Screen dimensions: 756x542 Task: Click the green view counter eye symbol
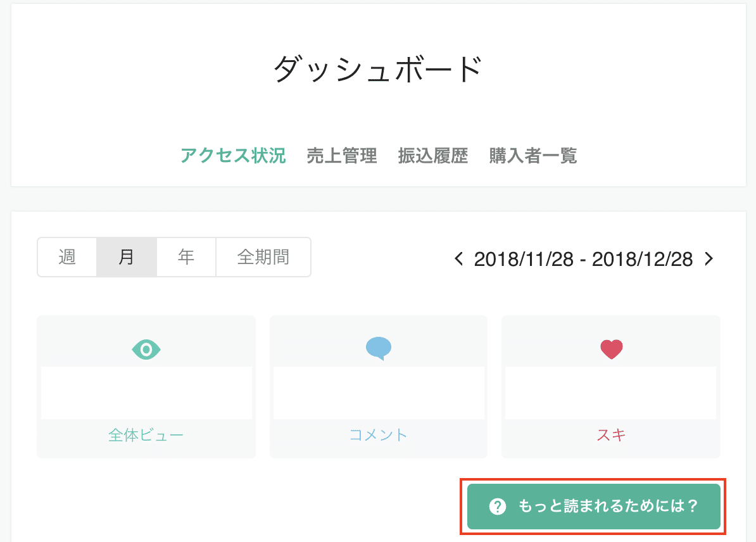[x=146, y=349]
